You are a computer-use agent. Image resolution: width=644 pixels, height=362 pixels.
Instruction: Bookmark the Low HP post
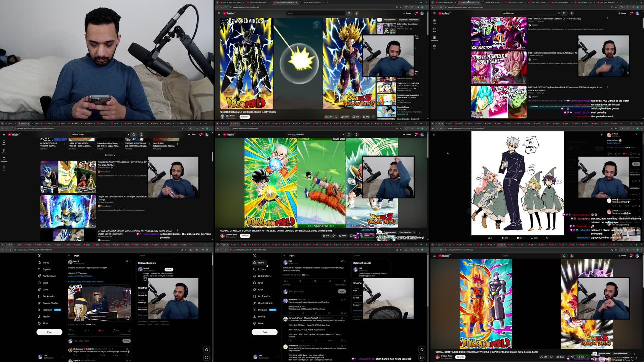tap(114, 330)
